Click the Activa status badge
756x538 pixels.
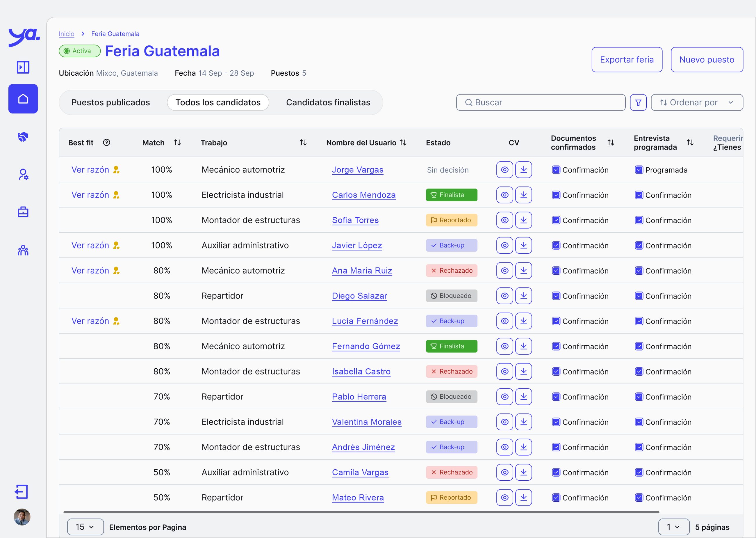[x=80, y=51]
